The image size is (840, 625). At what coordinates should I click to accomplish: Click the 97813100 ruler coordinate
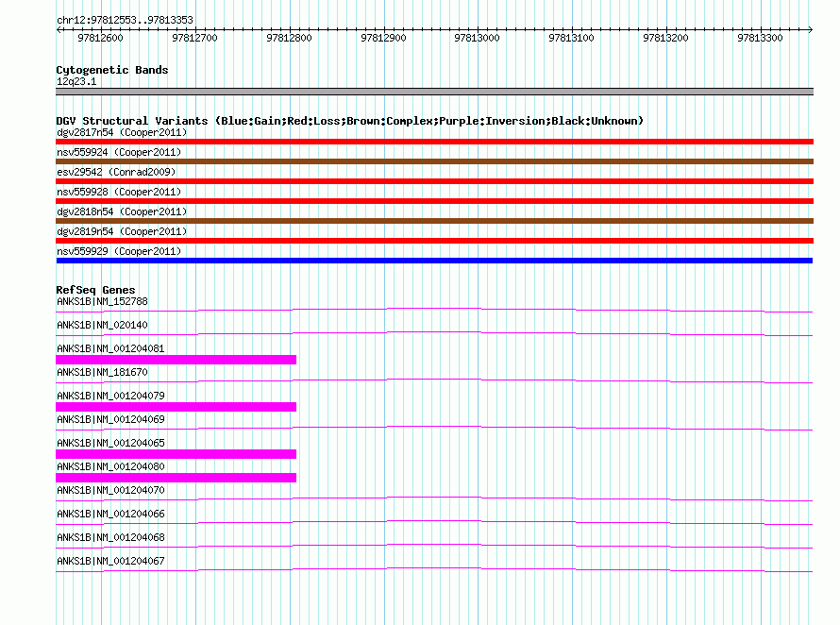pos(571,38)
